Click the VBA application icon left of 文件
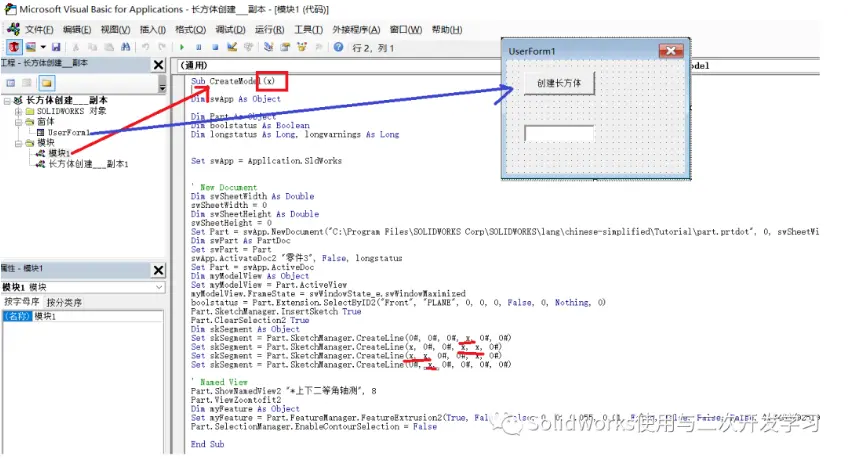The width and height of the screenshot is (848, 459). (14, 29)
